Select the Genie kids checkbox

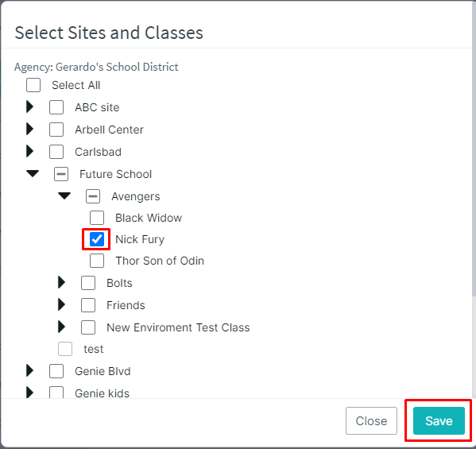pos(56,393)
